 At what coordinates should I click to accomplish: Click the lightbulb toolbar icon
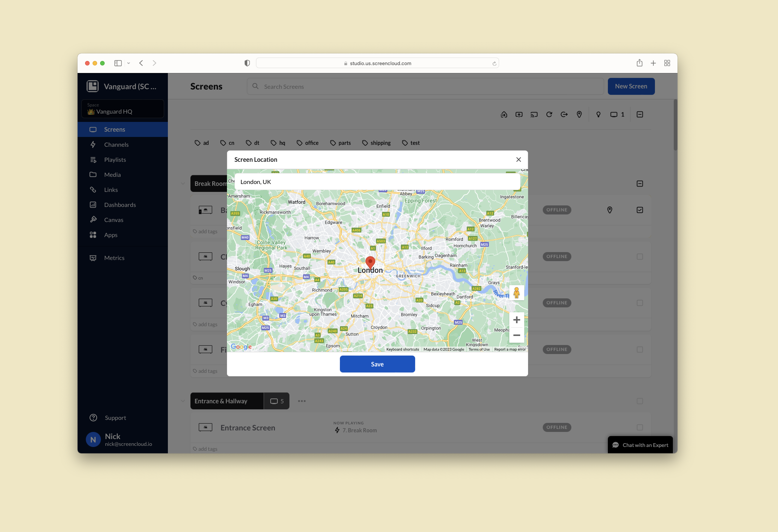598,114
